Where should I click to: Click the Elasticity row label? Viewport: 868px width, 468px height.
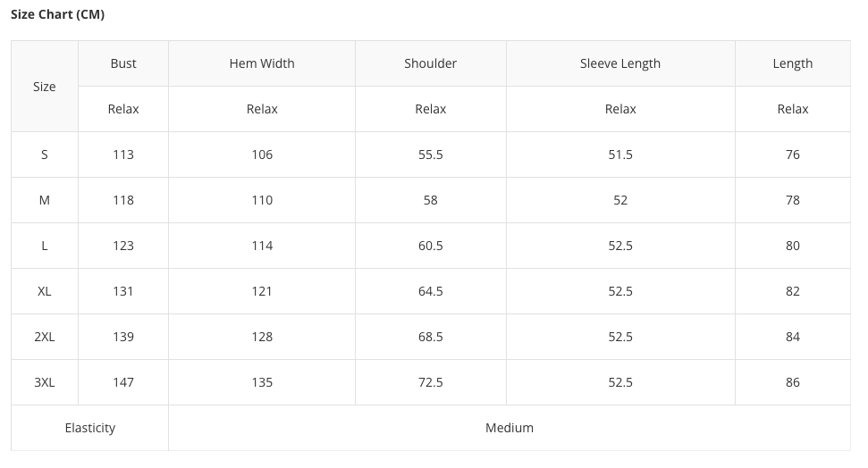(x=90, y=428)
